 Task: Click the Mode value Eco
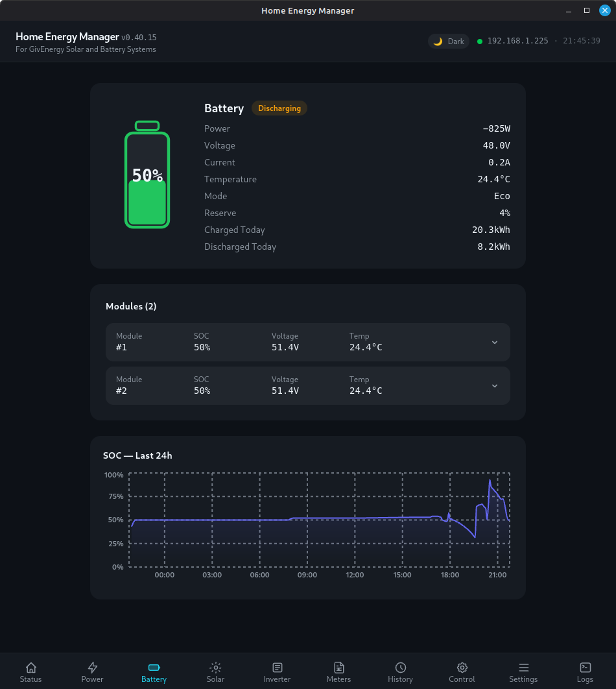(502, 196)
